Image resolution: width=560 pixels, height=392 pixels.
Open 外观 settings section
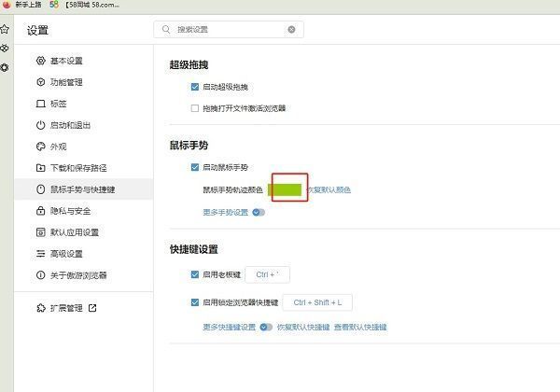[x=58, y=147]
